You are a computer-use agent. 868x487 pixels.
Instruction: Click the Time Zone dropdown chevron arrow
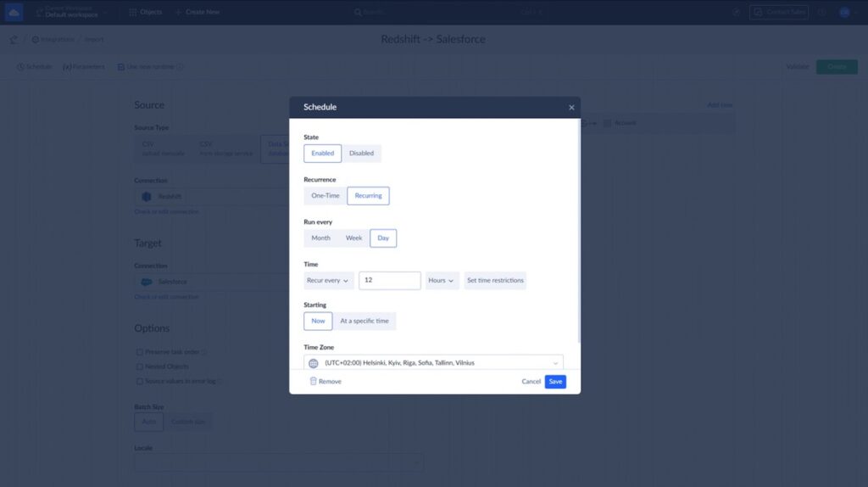(x=555, y=363)
